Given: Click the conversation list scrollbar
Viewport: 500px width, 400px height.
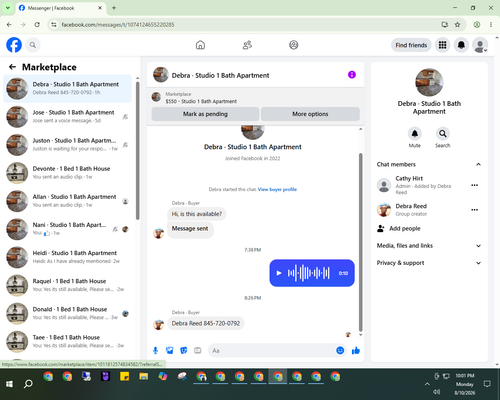Looking at the screenshot, I should pyautogui.click(x=137, y=150).
